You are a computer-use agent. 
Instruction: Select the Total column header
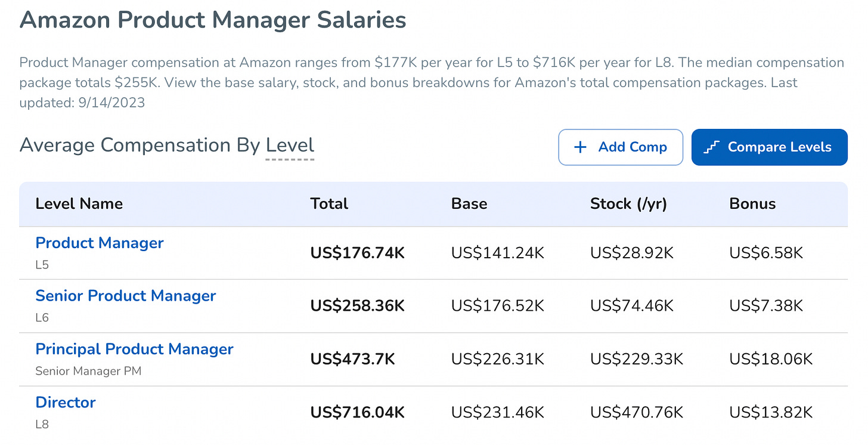click(x=329, y=203)
